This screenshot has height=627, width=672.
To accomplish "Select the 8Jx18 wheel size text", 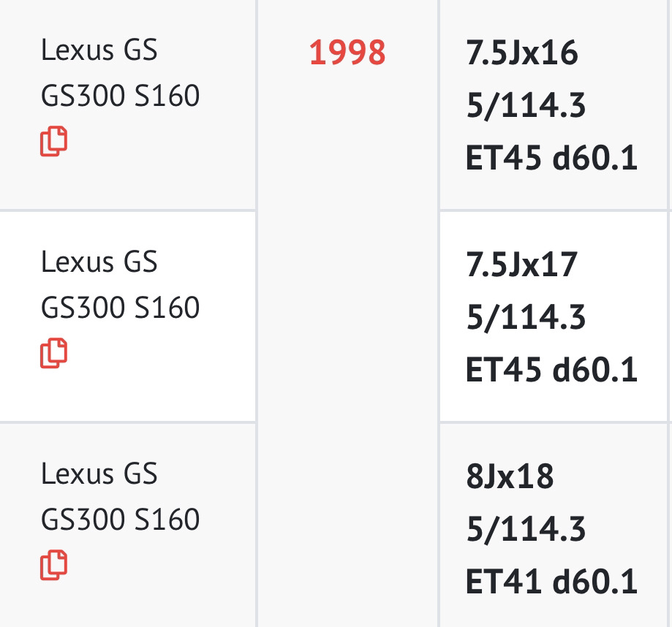I will click(510, 476).
